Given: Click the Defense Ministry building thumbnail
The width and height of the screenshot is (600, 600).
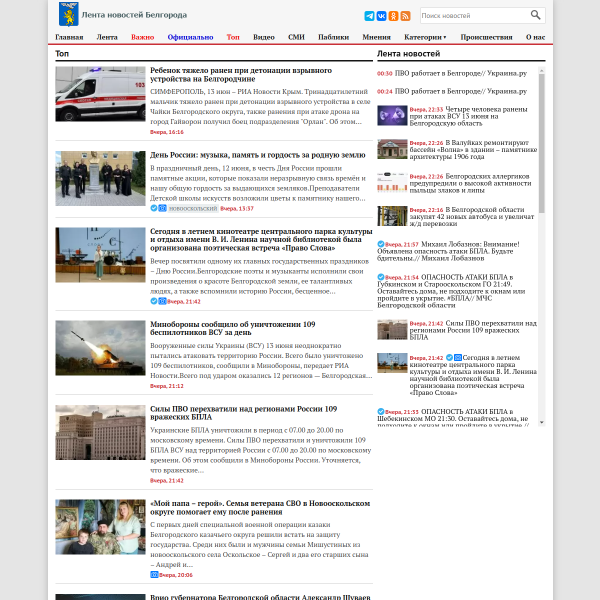Looking at the screenshot, I should pos(100,432).
